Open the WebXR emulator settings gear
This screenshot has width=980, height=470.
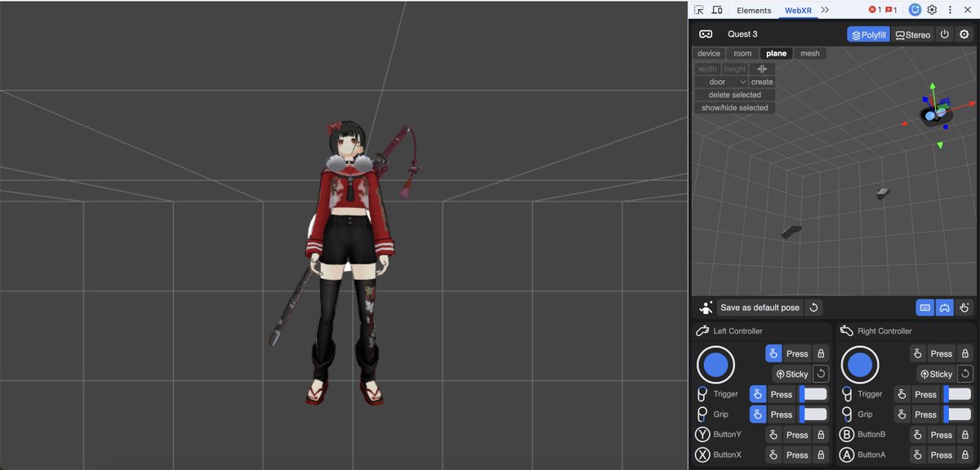coord(964,34)
